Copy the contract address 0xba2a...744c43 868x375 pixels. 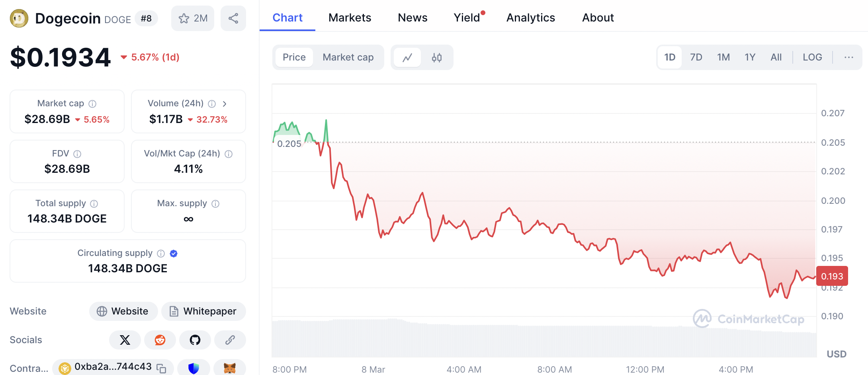point(161,368)
